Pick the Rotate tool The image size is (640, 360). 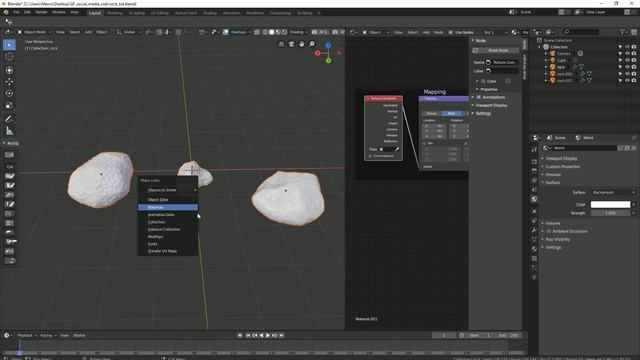pos(9,93)
